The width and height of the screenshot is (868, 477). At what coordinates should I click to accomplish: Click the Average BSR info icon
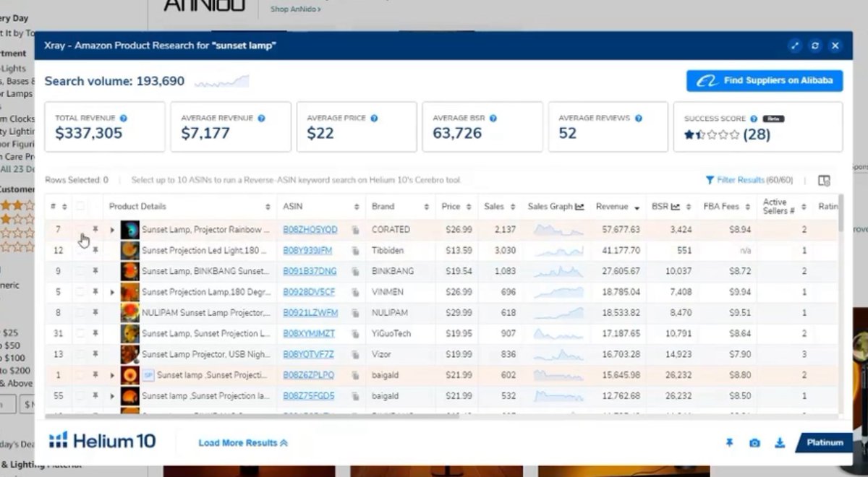pos(493,118)
